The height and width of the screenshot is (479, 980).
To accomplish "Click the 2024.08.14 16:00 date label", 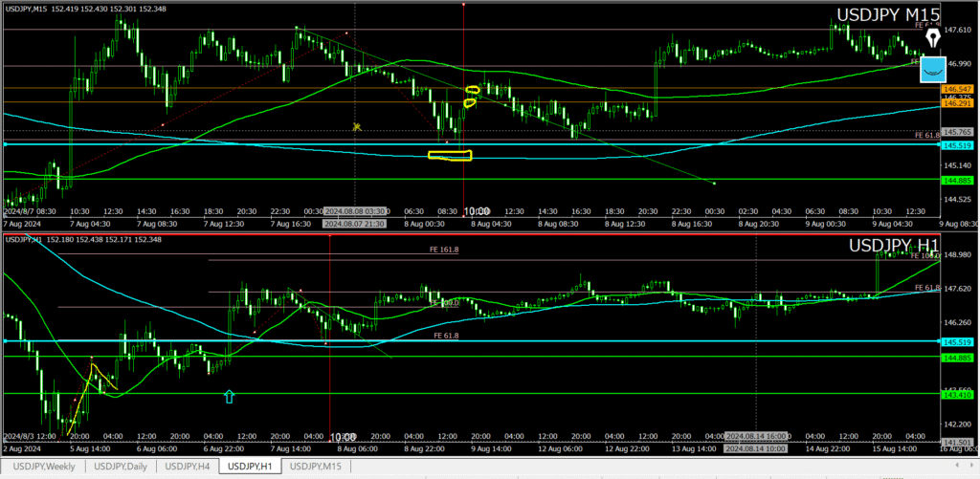I will point(755,436).
